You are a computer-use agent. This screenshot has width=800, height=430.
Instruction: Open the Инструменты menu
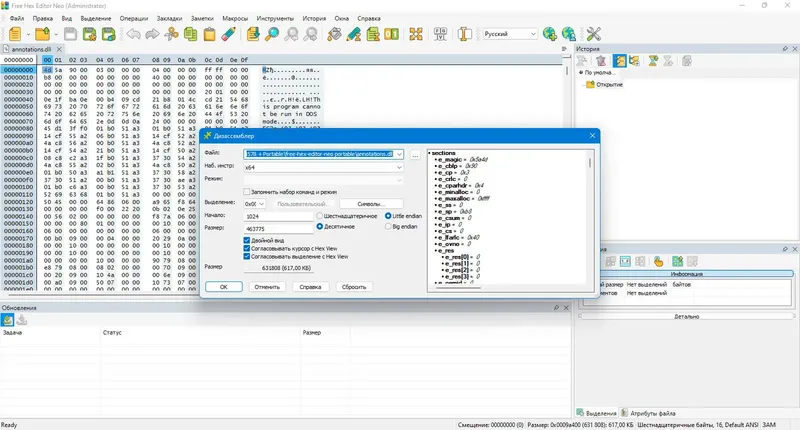coord(275,18)
